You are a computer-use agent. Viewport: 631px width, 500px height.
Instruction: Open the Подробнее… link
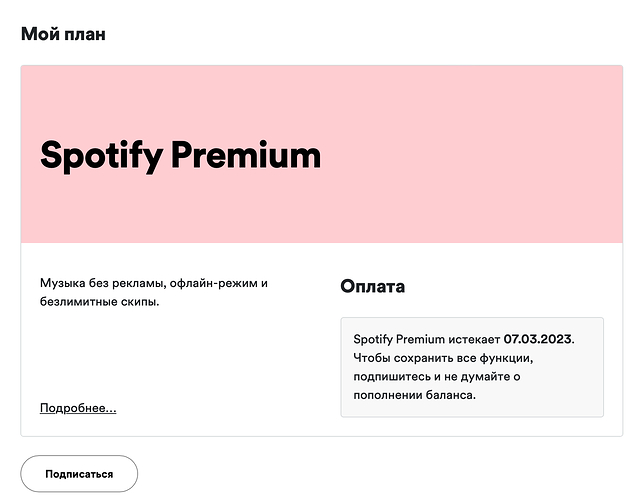(x=78, y=408)
